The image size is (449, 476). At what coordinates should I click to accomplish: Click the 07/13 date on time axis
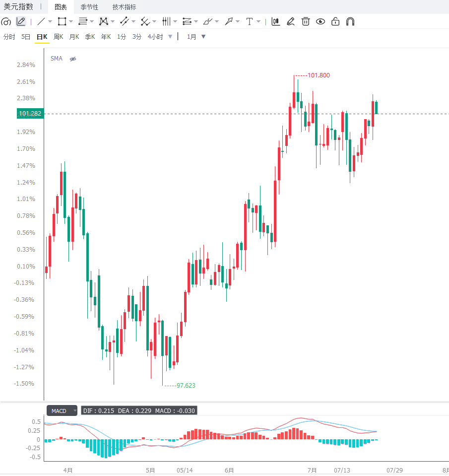[x=342, y=470]
